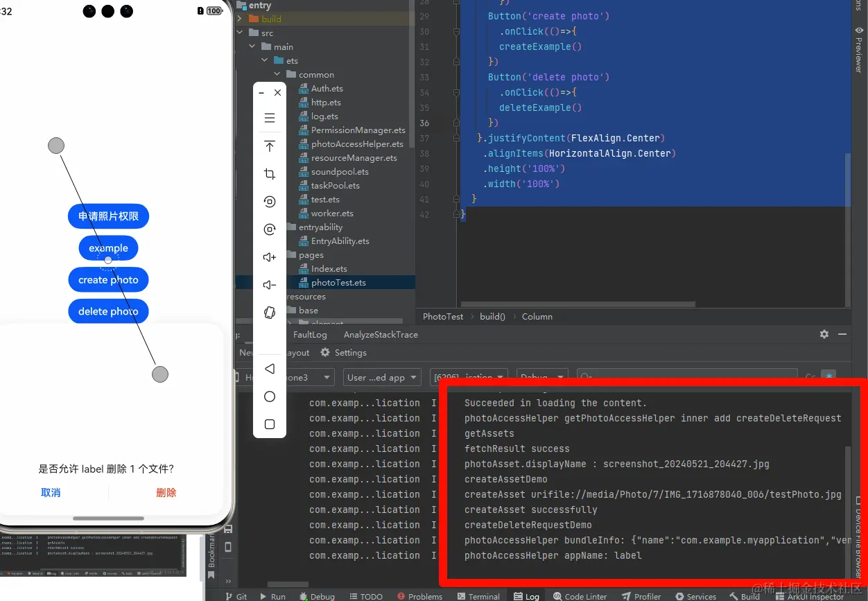Open EntryAbility.ets file
Viewport: 868px width, 601px height.
pos(340,241)
